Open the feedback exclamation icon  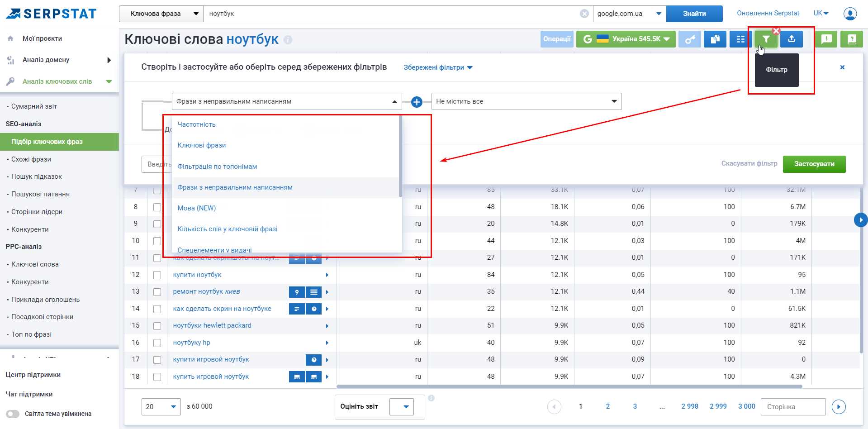[826, 39]
